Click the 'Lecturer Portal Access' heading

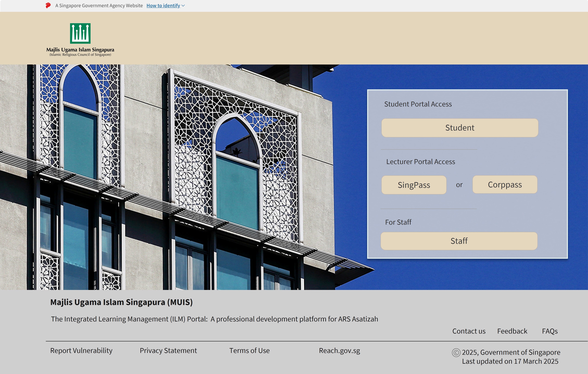pos(421,161)
